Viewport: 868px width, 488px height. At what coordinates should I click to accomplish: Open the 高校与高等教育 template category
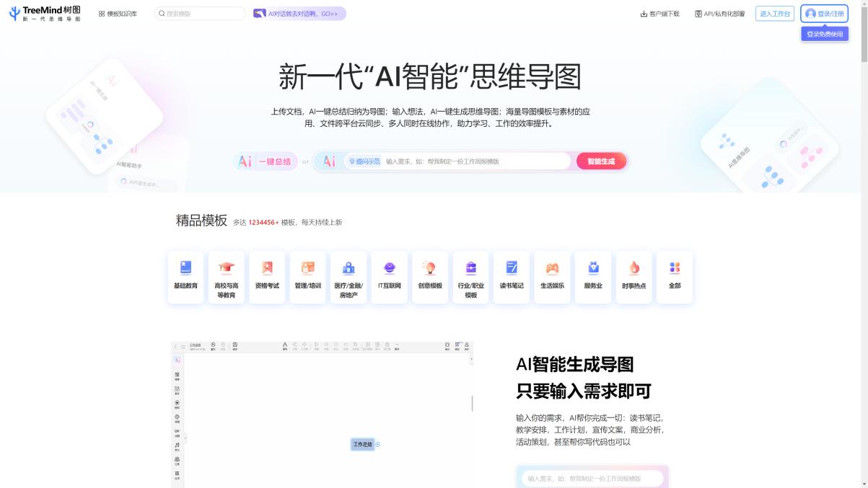click(227, 277)
